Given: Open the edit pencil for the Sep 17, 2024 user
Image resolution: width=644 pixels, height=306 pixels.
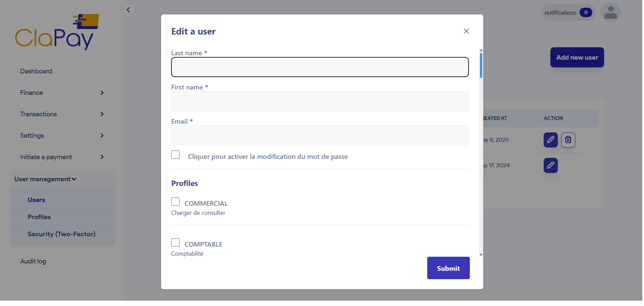Looking at the screenshot, I should [550, 165].
